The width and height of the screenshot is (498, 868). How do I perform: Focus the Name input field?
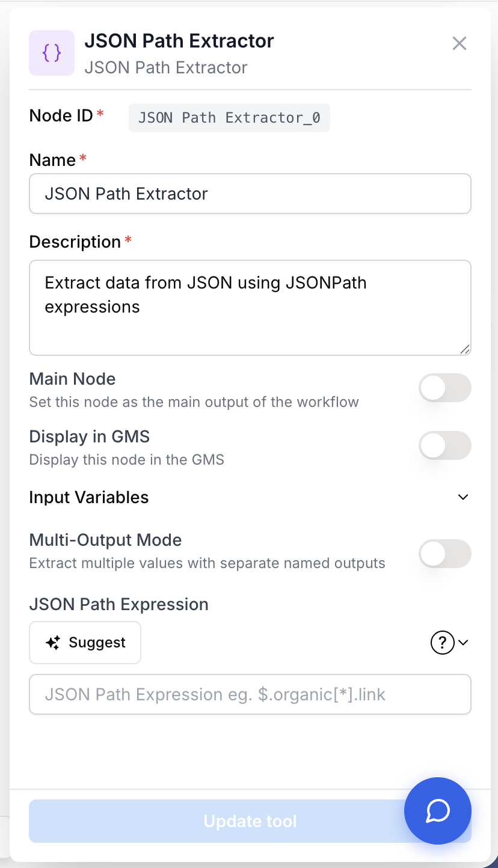[x=250, y=194]
